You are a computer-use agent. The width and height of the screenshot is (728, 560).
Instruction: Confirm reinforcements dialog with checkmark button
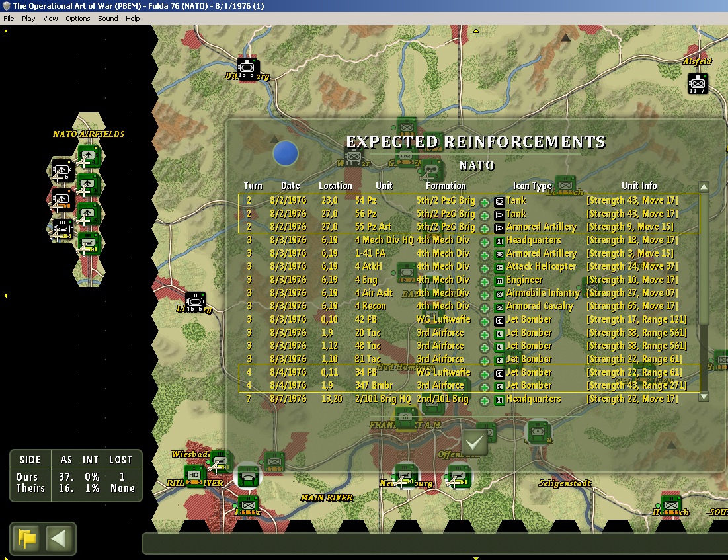pyautogui.click(x=475, y=442)
